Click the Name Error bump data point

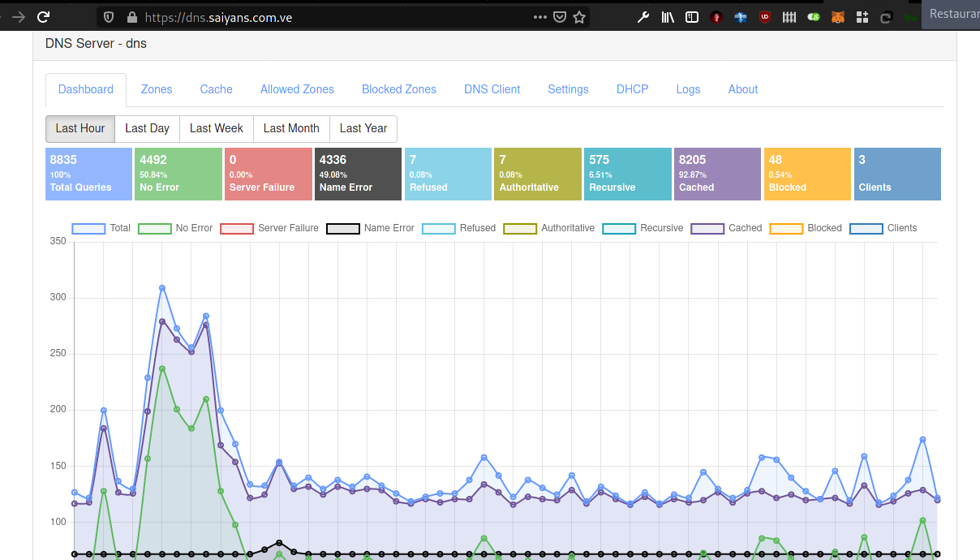(x=279, y=542)
